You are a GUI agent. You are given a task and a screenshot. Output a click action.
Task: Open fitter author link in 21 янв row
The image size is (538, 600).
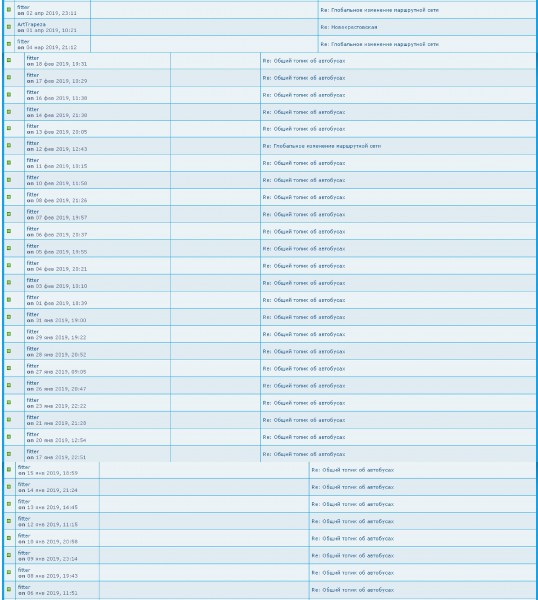point(33,417)
